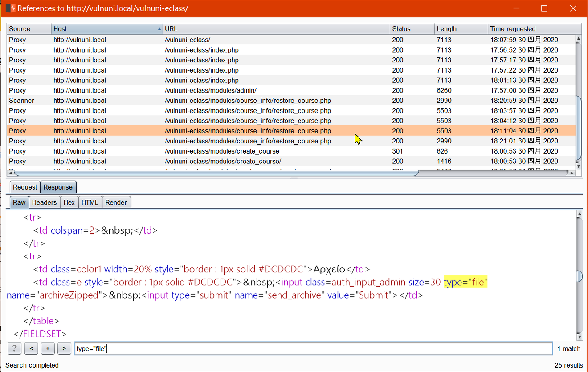This screenshot has width=588, height=372.
Task: Select the HTML view tab
Action: click(x=90, y=202)
